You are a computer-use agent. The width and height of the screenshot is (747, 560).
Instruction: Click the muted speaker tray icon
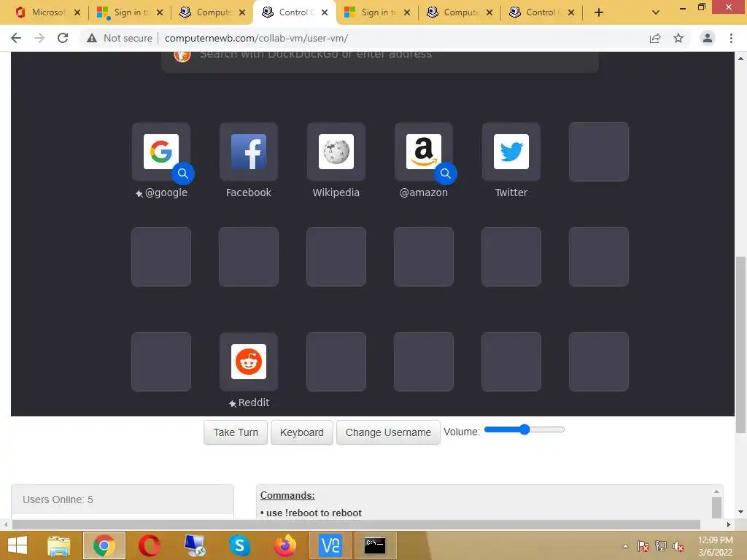point(678,546)
